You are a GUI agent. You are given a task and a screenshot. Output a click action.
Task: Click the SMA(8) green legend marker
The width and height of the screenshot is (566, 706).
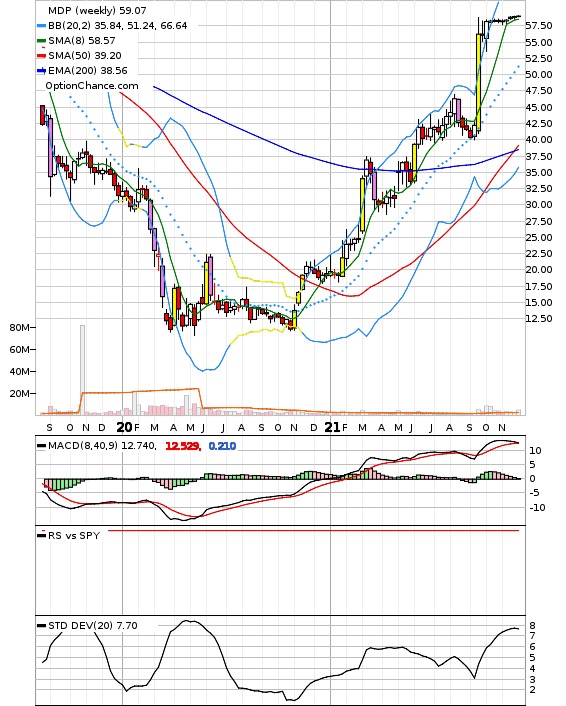pos(41,41)
